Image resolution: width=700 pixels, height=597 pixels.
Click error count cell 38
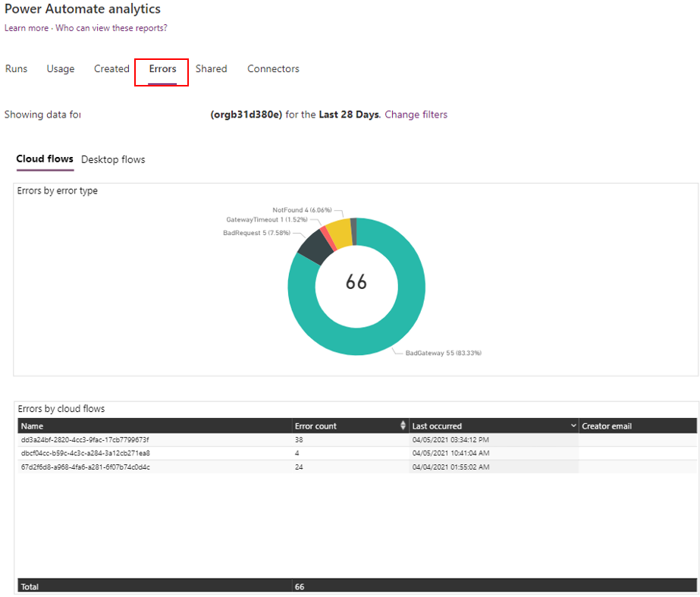pyautogui.click(x=299, y=440)
